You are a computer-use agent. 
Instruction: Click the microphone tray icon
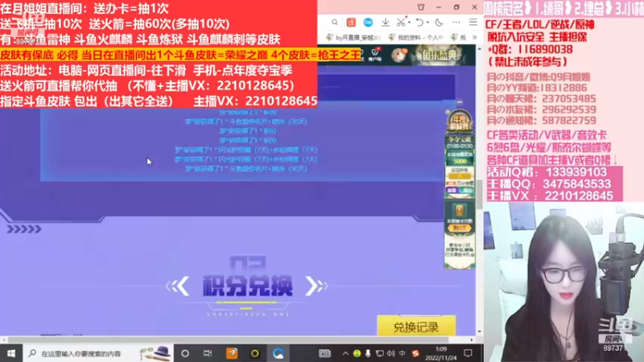tap(368, 353)
